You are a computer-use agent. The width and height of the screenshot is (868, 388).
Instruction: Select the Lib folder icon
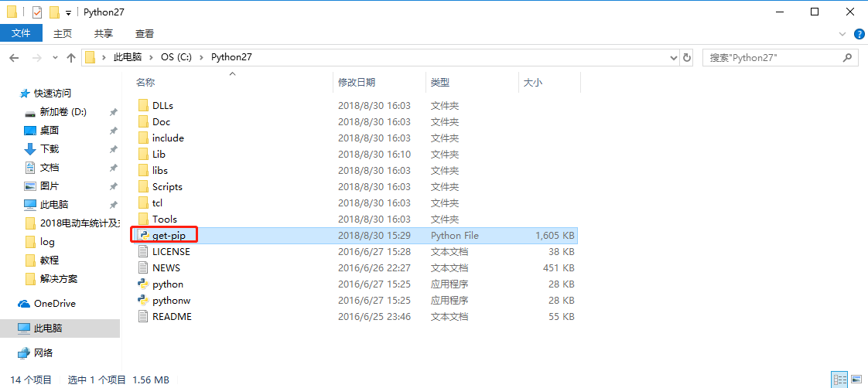143,155
